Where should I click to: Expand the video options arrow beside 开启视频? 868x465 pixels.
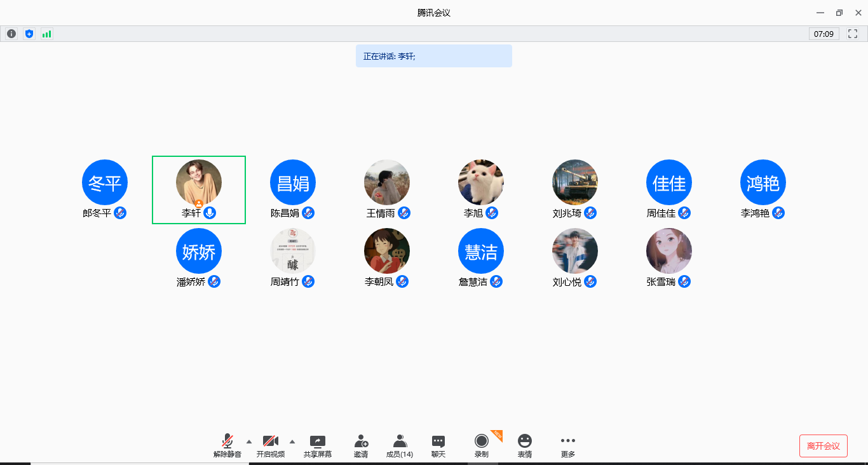[x=292, y=441]
